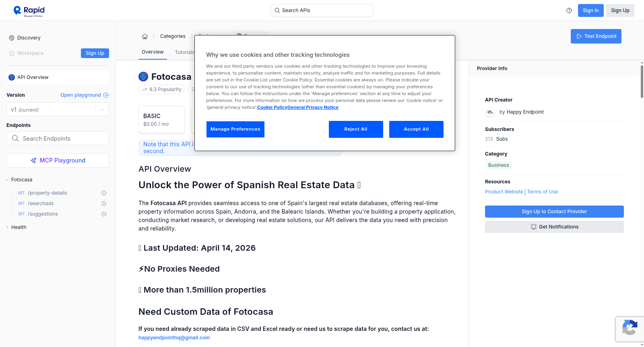Show info for /searchads endpoint
The image size is (644, 347).
click(104, 204)
